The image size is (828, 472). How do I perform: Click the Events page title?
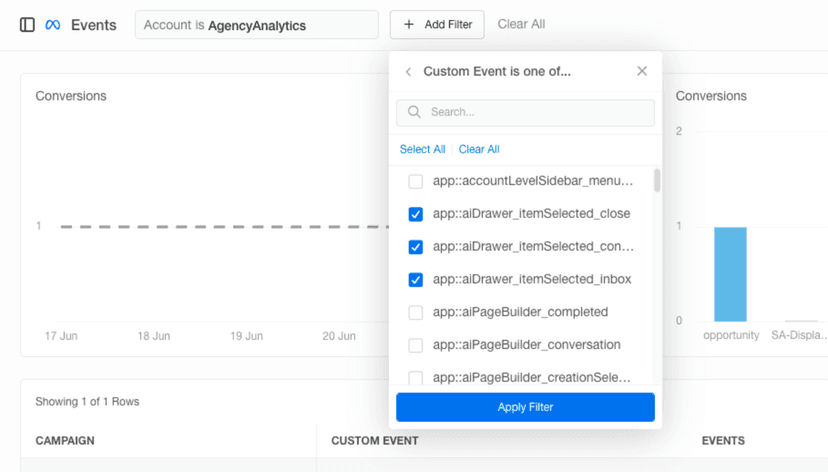(x=93, y=25)
